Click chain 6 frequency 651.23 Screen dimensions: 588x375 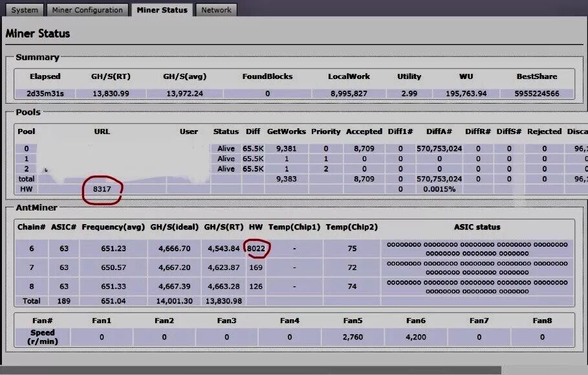pos(113,249)
